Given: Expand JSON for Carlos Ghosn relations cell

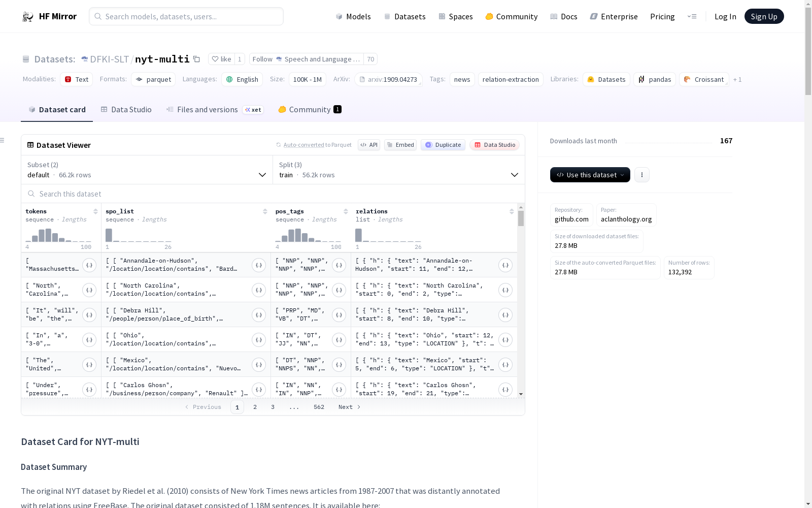Looking at the screenshot, I should pos(505,390).
